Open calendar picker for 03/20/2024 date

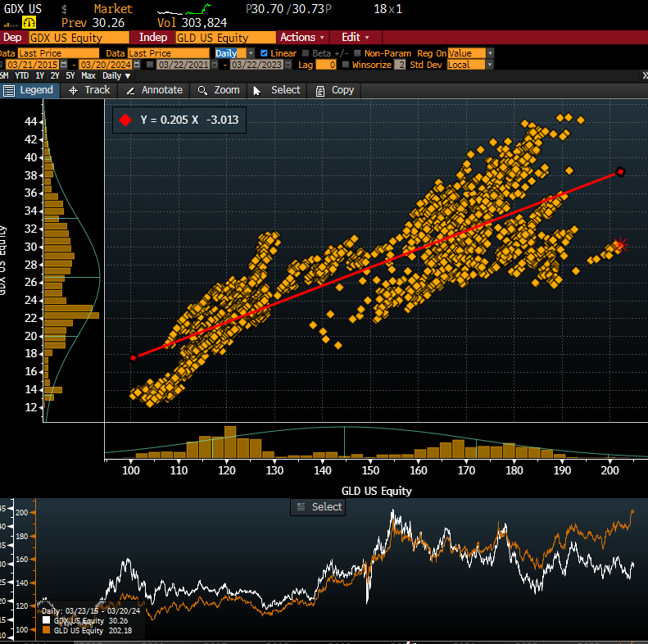(x=137, y=65)
